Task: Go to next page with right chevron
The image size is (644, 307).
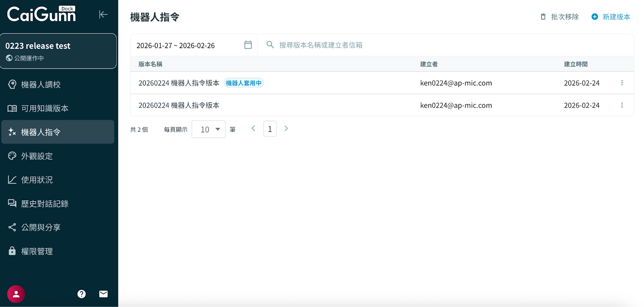Action: (286, 129)
